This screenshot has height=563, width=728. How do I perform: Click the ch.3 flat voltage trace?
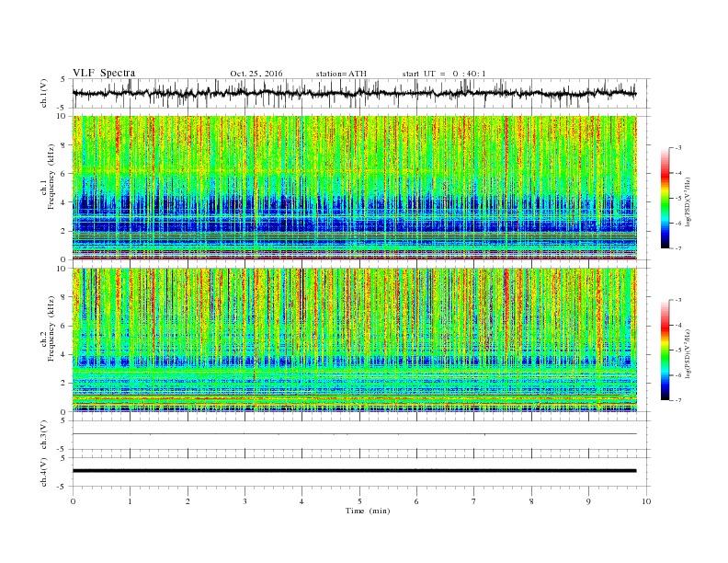coord(354,434)
